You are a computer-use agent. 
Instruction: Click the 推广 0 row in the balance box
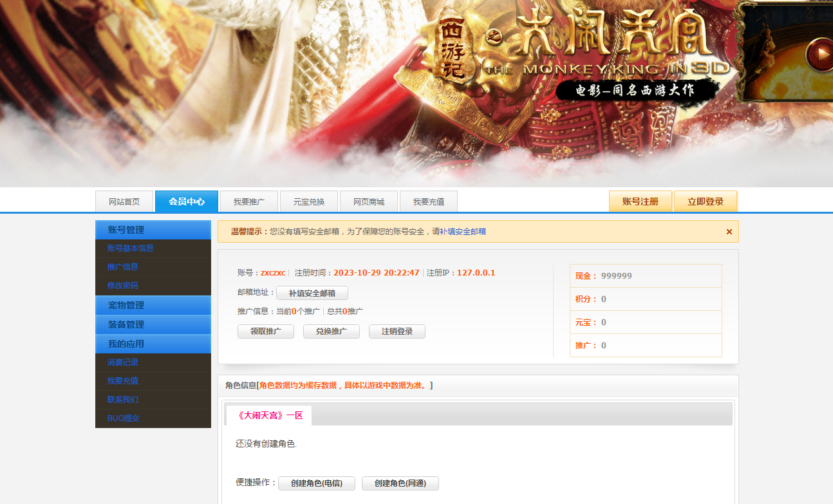point(646,345)
